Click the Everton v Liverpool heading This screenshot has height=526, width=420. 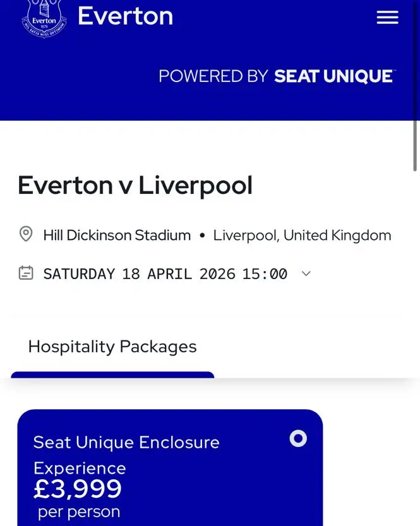[x=135, y=186]
